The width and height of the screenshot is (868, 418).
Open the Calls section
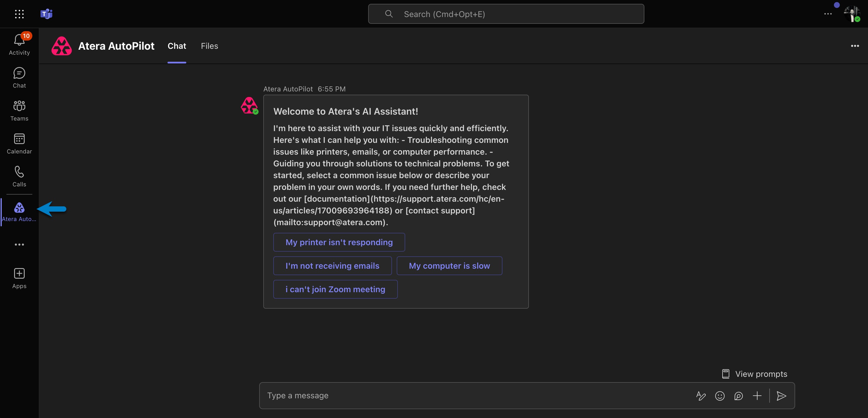[x=19, y=176]
